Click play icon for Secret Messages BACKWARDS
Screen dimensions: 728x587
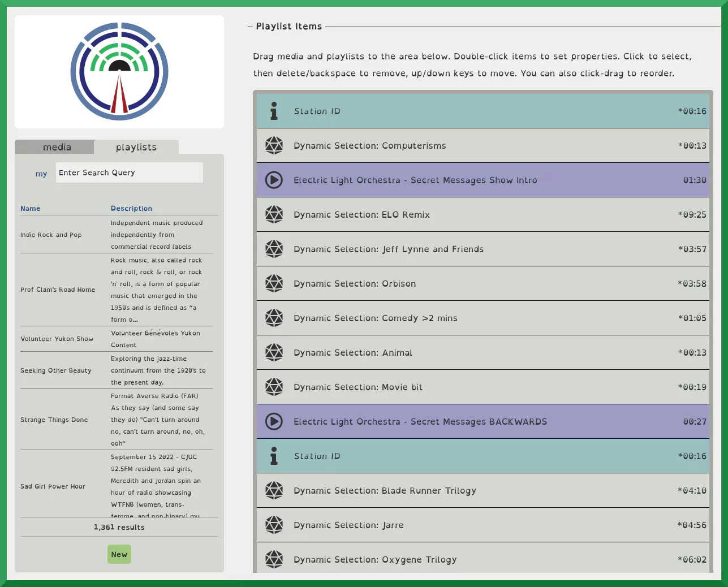tap(274, 422)
